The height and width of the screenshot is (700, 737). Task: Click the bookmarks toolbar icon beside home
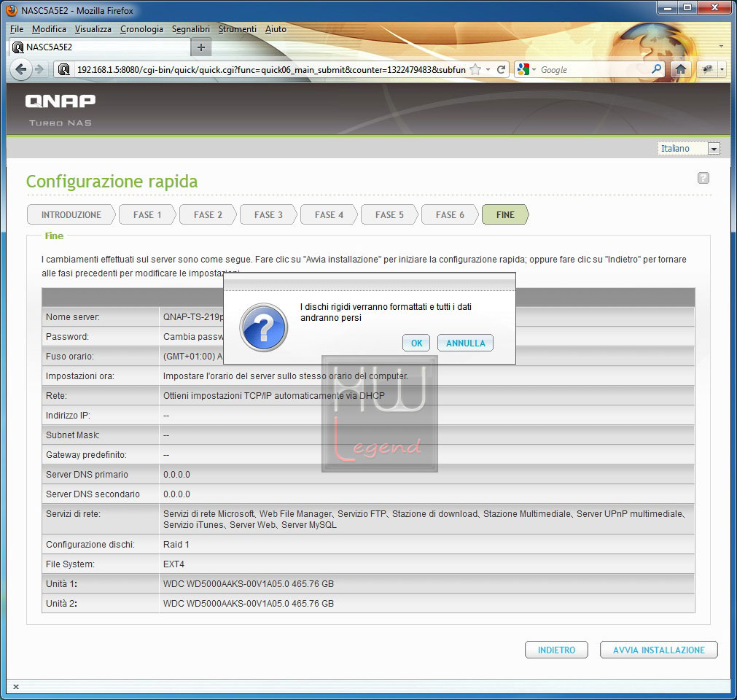tap(707, 69)
